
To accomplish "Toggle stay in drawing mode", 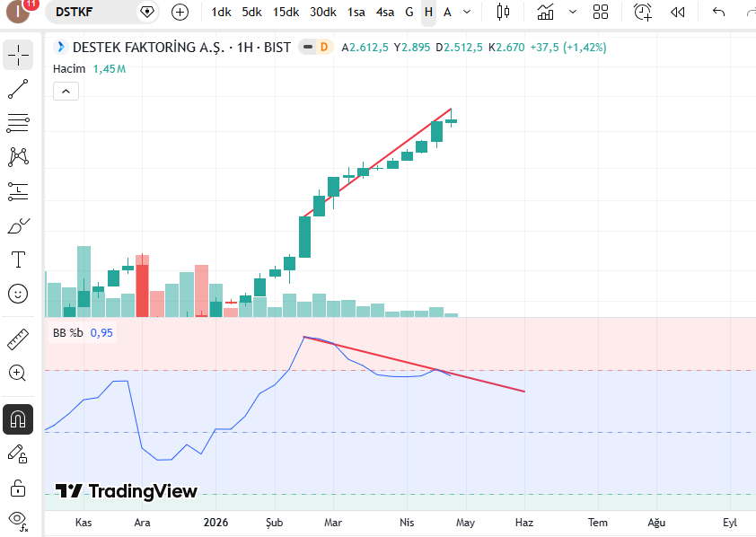I will pos(18,454).
